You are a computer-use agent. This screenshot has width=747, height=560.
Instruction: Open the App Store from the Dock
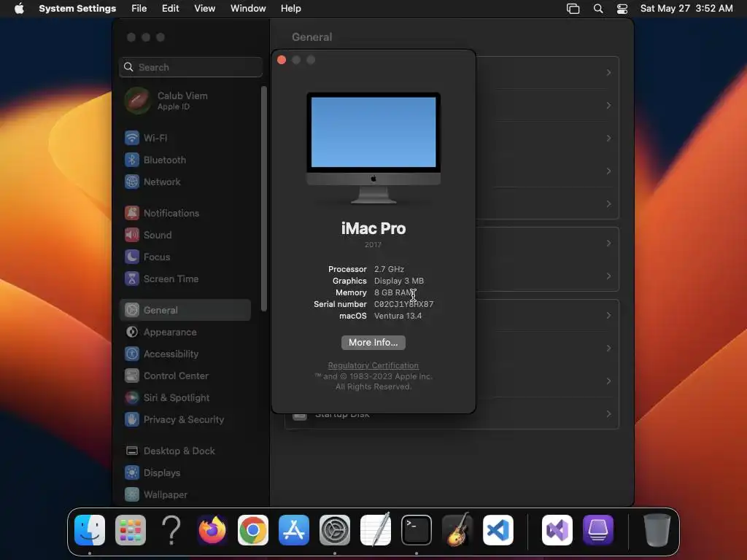coord(294,530)
